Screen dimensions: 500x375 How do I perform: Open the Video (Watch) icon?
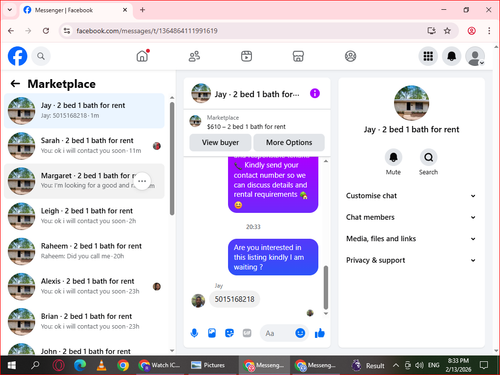click(x=246, y=56)
